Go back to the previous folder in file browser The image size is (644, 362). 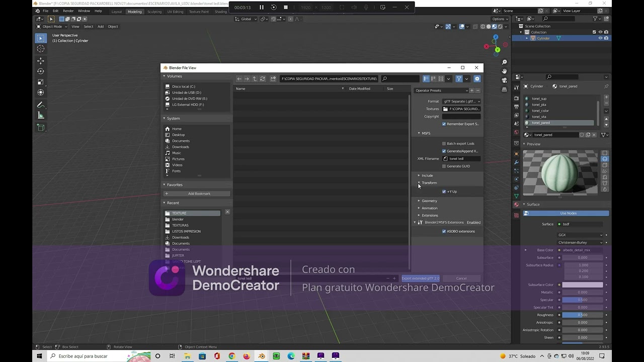pos(239,79)
